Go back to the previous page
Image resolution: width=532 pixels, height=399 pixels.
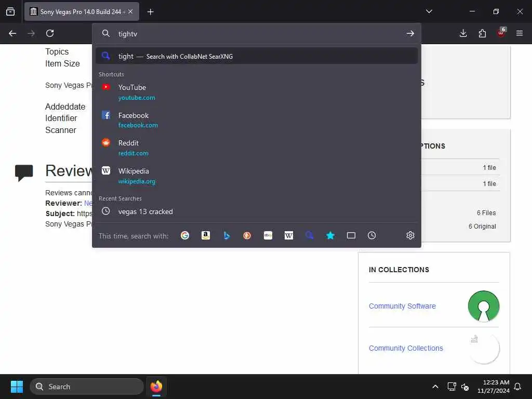coord(12,33)
